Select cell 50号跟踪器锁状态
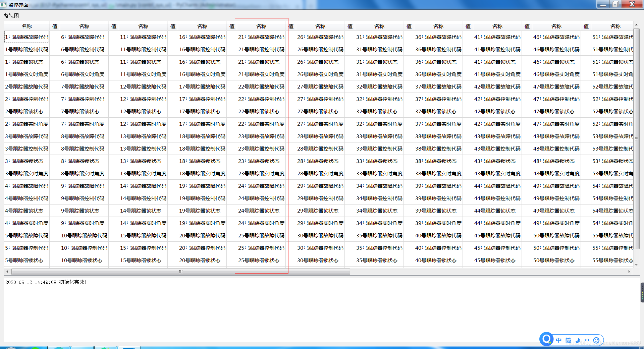The image size is (644, 349). (x=556, y=260)
